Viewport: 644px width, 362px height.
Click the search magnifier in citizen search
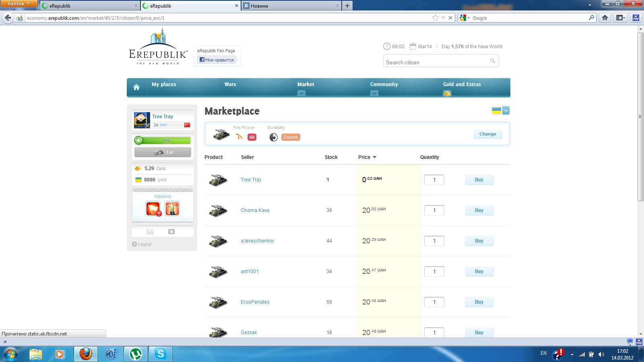[x=493, y=61]
